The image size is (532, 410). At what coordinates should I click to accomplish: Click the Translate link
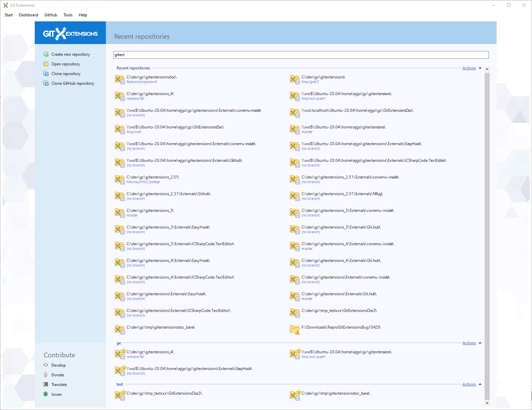click(x=59, y=385)
